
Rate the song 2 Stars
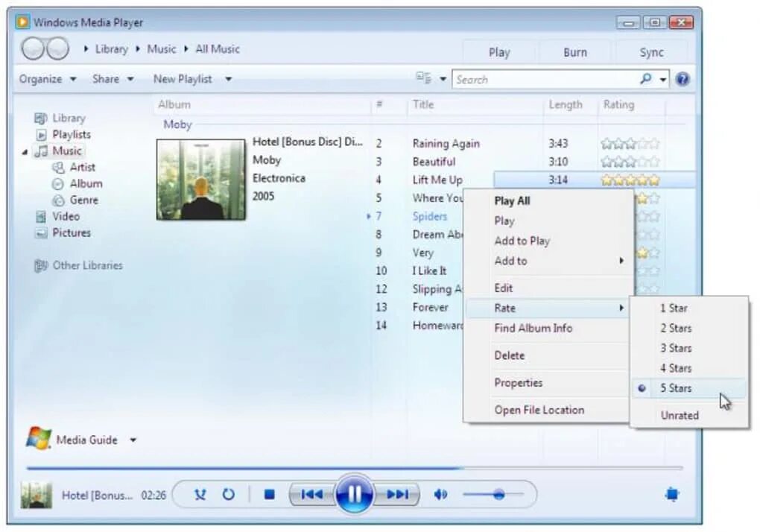688,328
